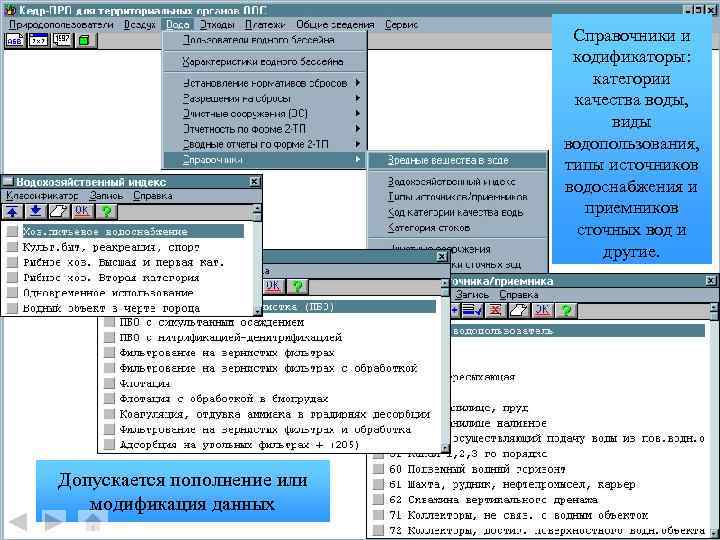The width and height of the screenshot is (720, 540).
Task: Open Справка menu in источника/приемника window
Action: pos(518,294)
